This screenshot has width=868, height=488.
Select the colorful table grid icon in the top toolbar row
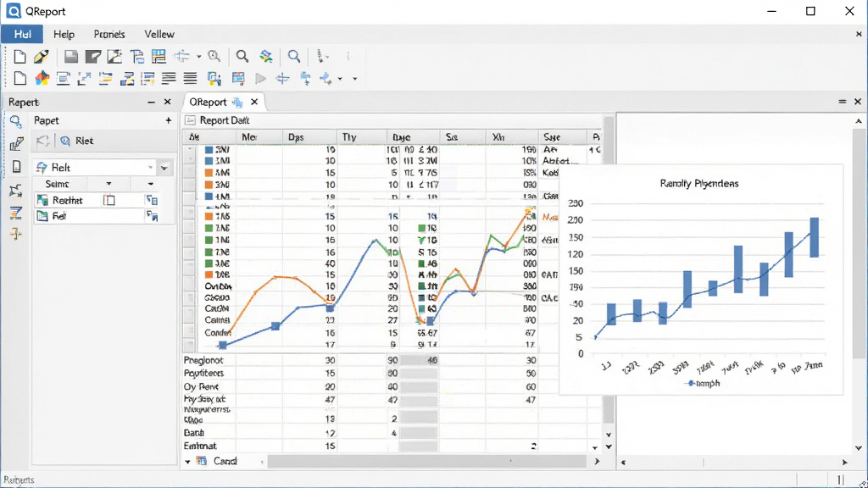tap(159, 57)
